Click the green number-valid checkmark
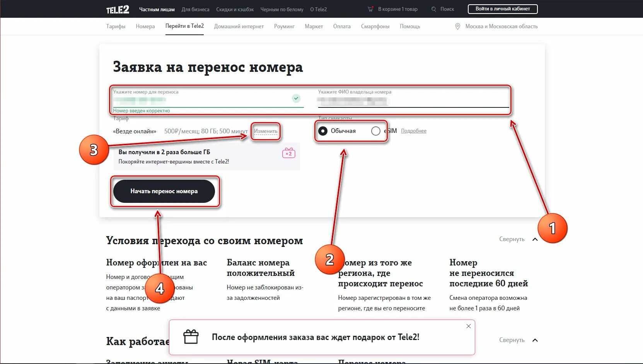 pos(296,98)
